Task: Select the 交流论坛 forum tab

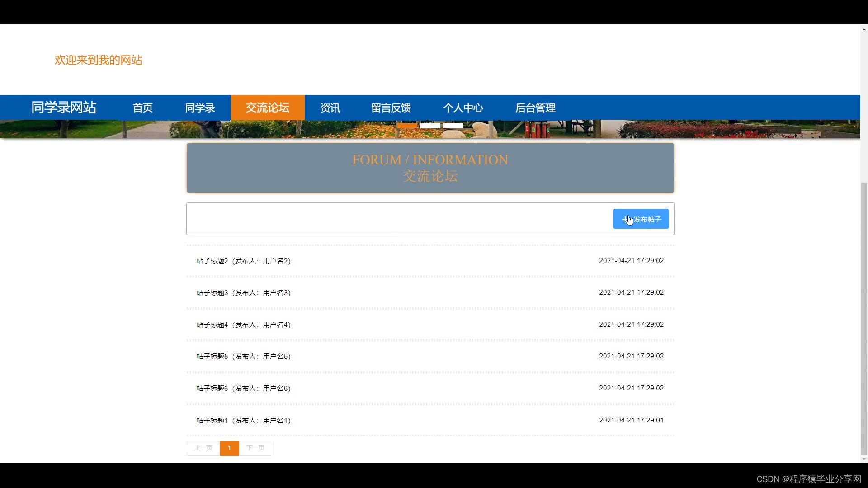Action: pos(268,108)
